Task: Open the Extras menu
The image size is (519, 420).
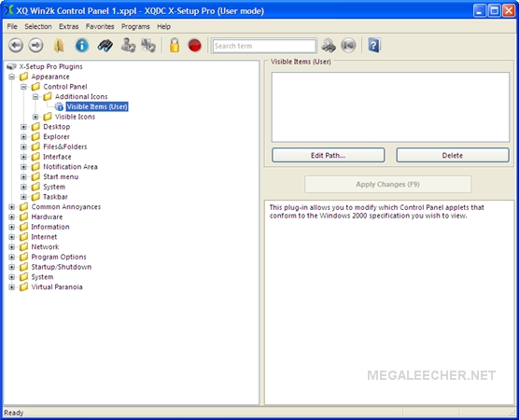Action: (68, 26)
